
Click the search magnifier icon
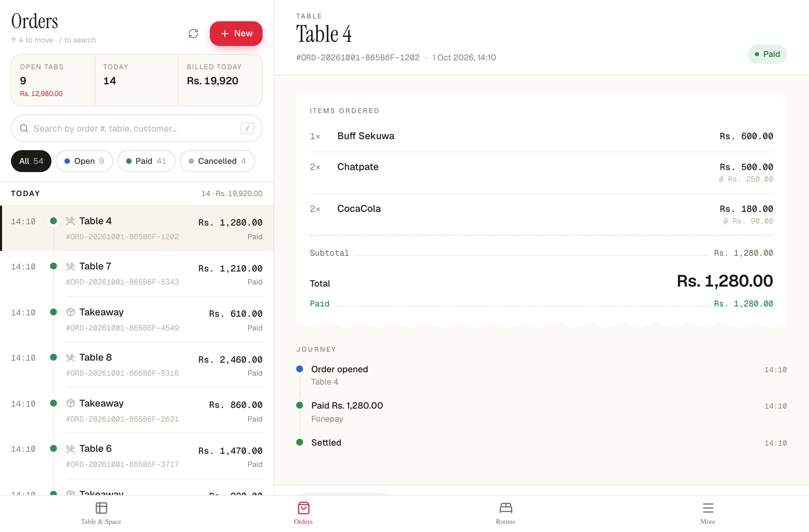(24, 128)
